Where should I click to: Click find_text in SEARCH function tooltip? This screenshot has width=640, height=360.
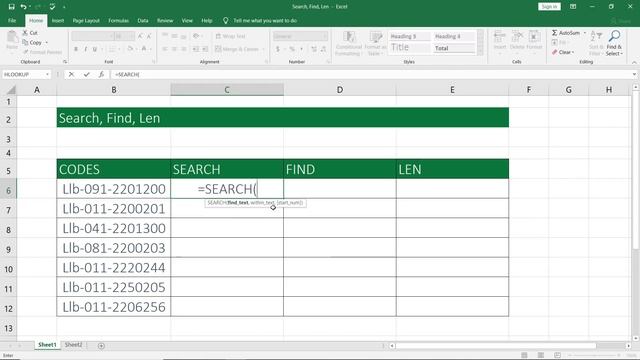point(238,202)
